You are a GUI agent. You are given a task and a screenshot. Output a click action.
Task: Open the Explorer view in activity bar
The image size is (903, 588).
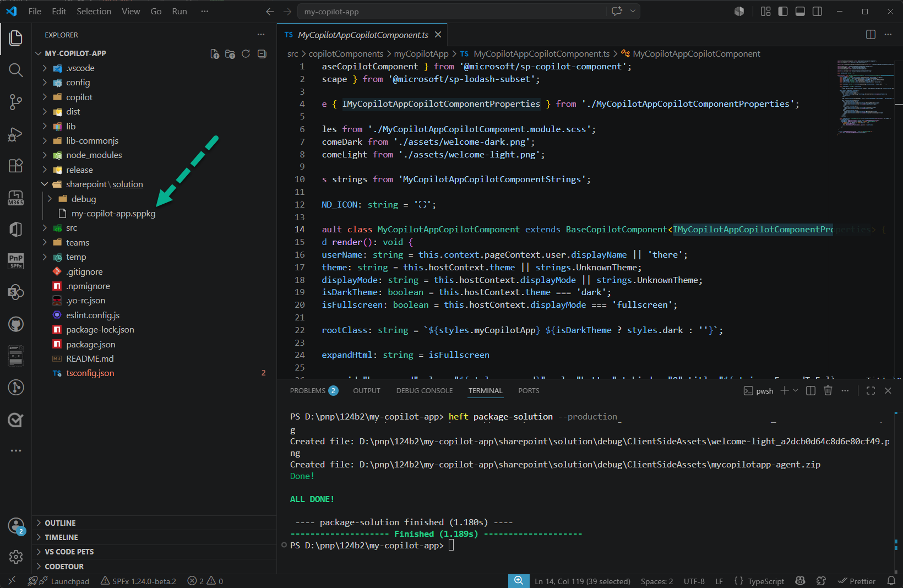[16, 39]
